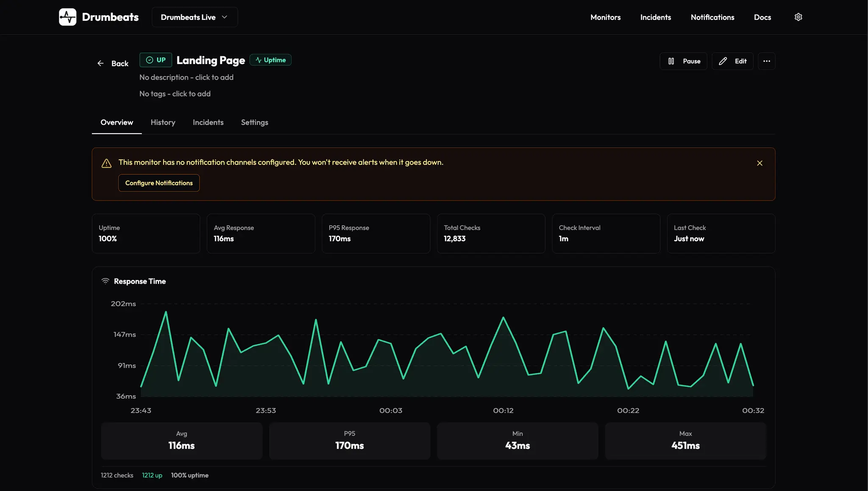The width and height of the screenshot is (868, 491).
Task: Click the back arrow icon
Action: [100, 63]
